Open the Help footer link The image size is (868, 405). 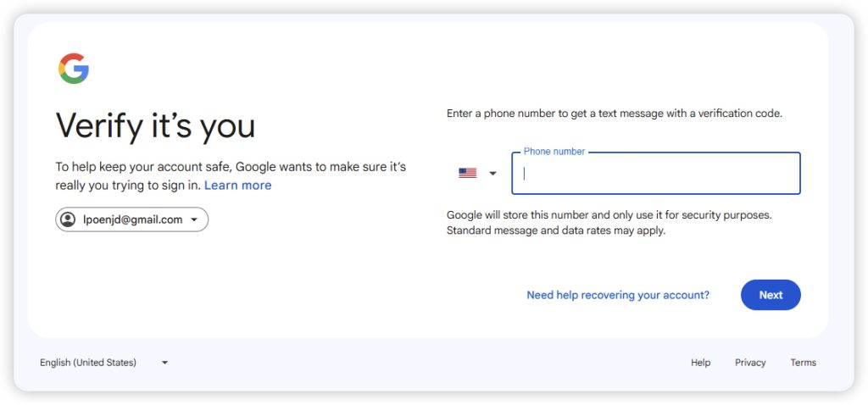coord(700,363)
